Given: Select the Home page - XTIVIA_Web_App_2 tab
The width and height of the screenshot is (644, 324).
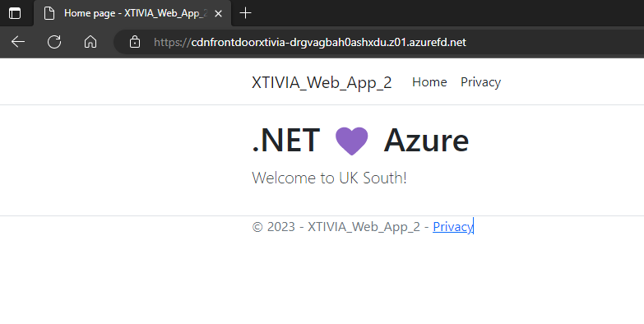Looking at the screenshot, I should (132, 13).
